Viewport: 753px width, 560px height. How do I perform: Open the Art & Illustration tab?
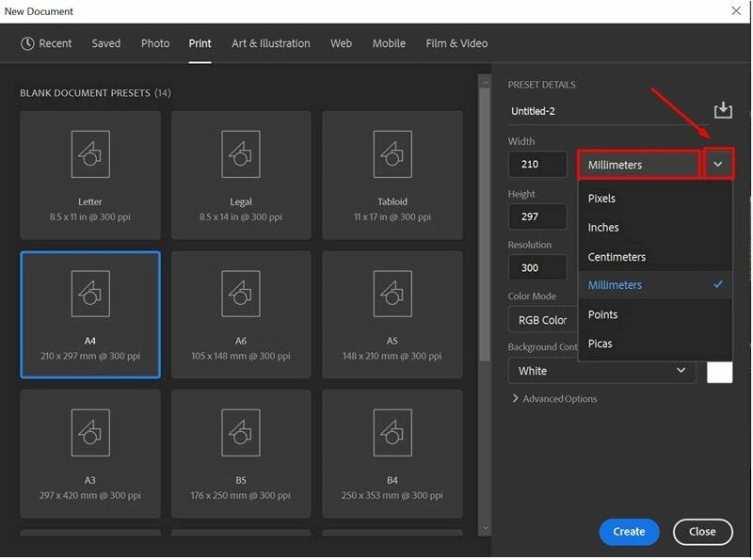tap(271, 43)
